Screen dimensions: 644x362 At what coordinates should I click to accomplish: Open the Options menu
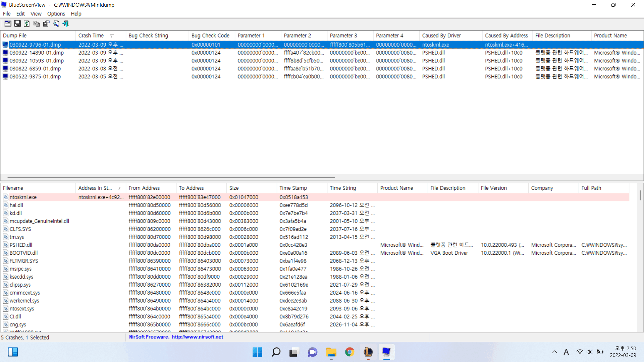tap(56, 14)
